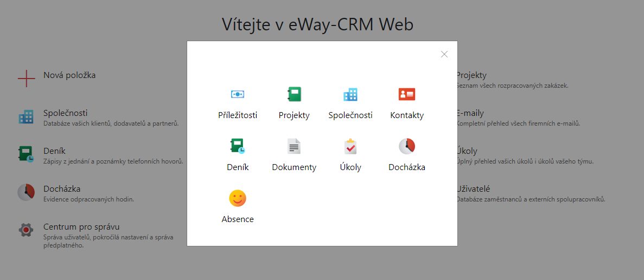Choose the Deník journal icon in dialog
This screenshot has height=280, width=644.
coord(238,146)
